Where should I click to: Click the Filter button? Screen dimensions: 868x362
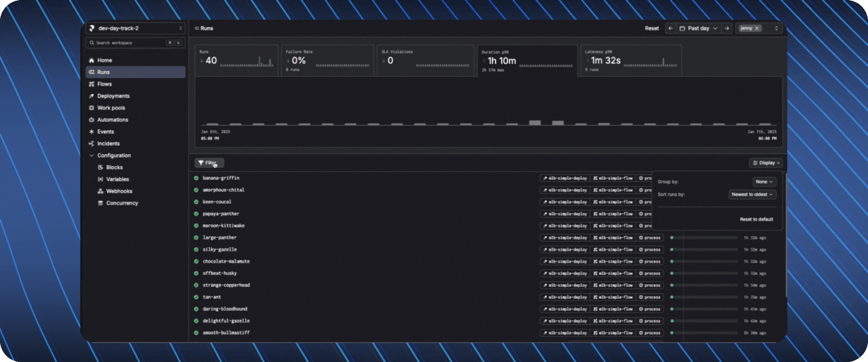tap(209, 163)
